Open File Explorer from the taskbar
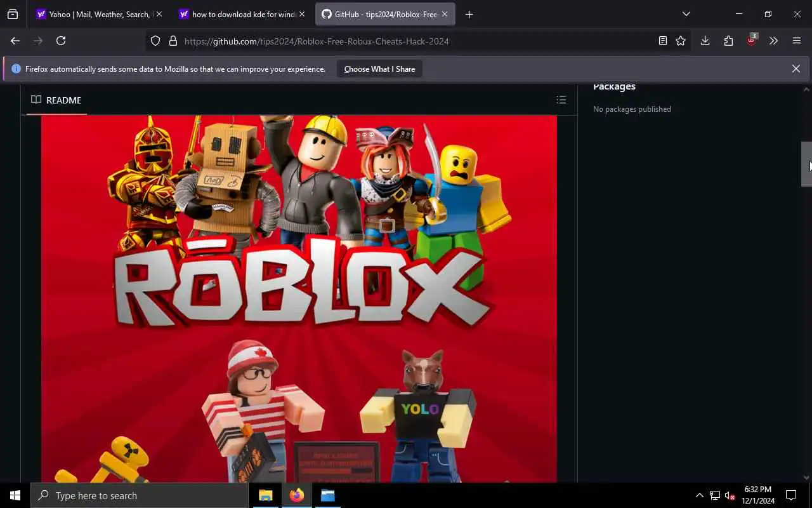 [265, 495]
